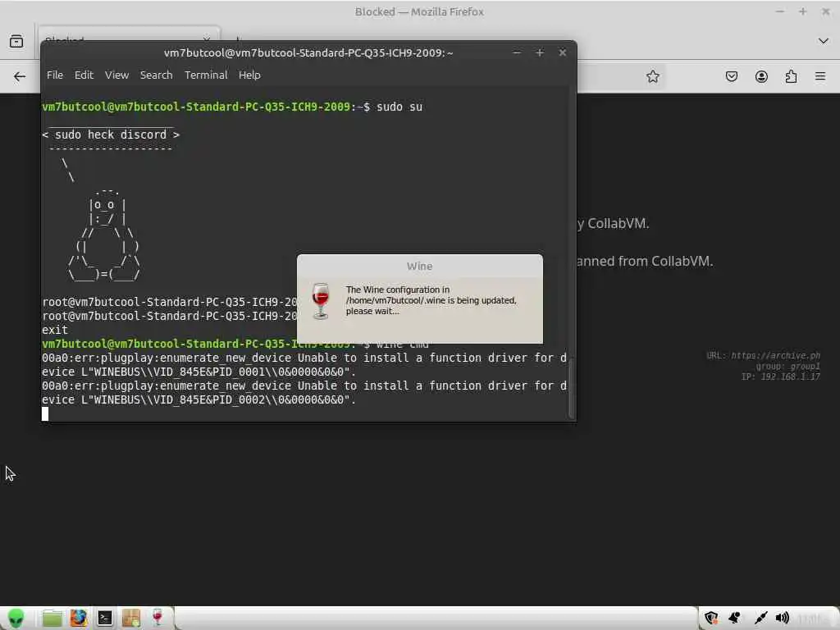The width and height of the screenshot is (840, 630).
Task: Open the package installer taskbar icon
Action: pyautogui.click(x=130, y=619)
